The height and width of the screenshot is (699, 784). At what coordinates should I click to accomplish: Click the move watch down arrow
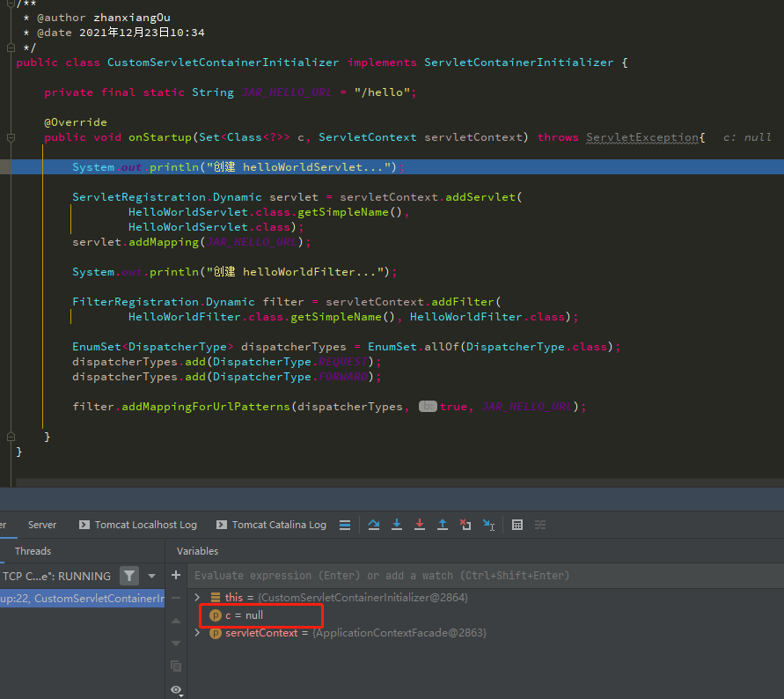(x=176, y=644)
